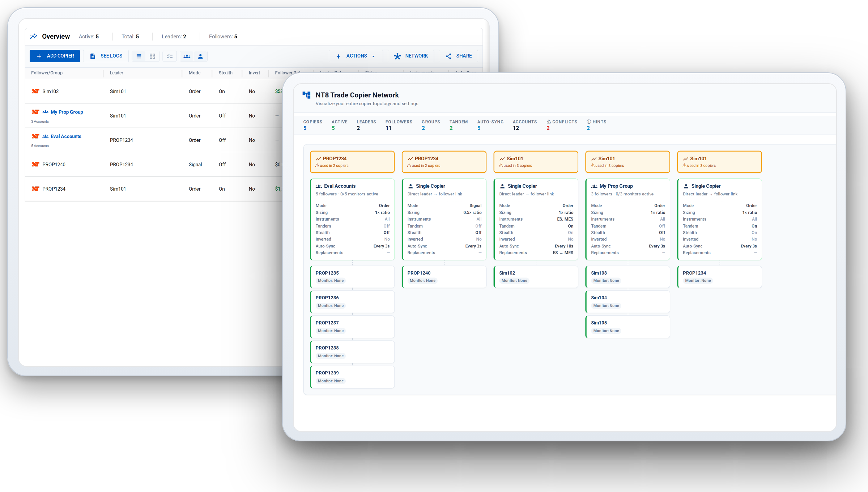Switch to list view icon
This screenshot has width=868, height=492.
(x=139, y=56)
